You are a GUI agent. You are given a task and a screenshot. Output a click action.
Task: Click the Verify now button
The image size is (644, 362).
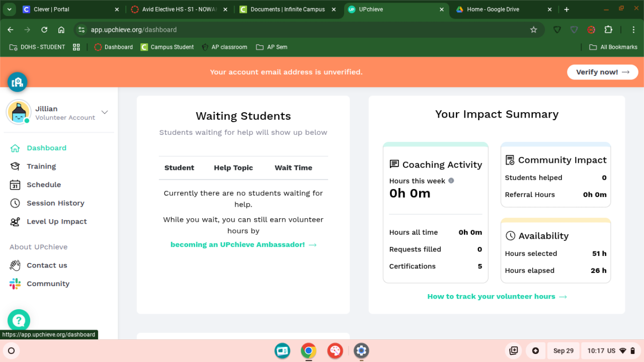pos(603,72)
